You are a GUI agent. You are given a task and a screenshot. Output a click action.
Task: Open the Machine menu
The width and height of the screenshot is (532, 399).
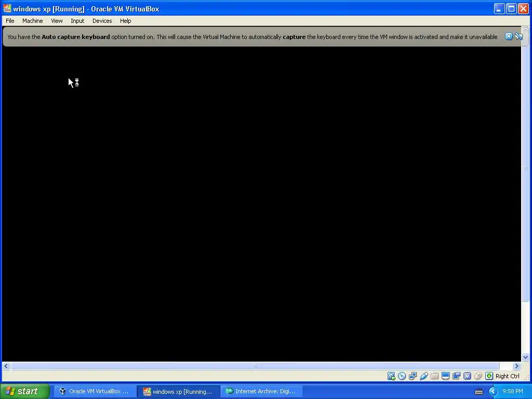pyautogui.click(x=33, y=21)
